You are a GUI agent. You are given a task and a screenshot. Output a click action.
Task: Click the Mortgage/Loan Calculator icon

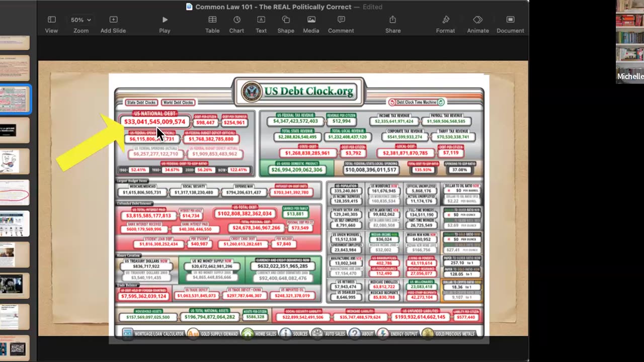pos(127,333)
